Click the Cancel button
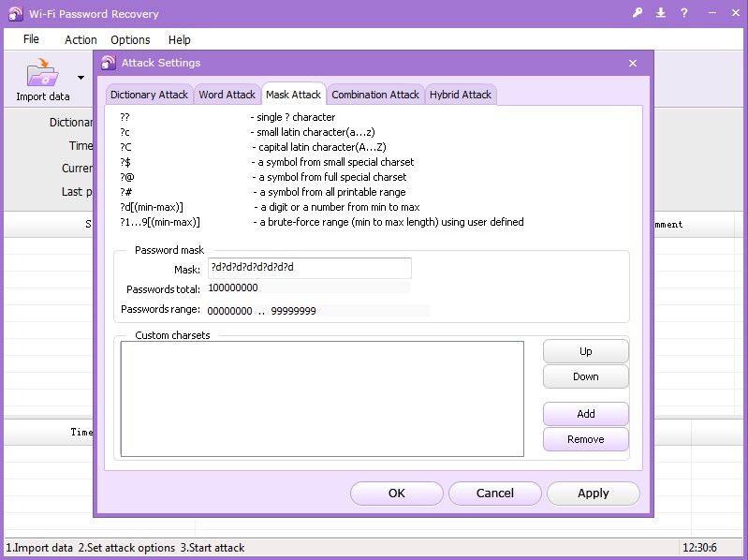 [494, 494]
